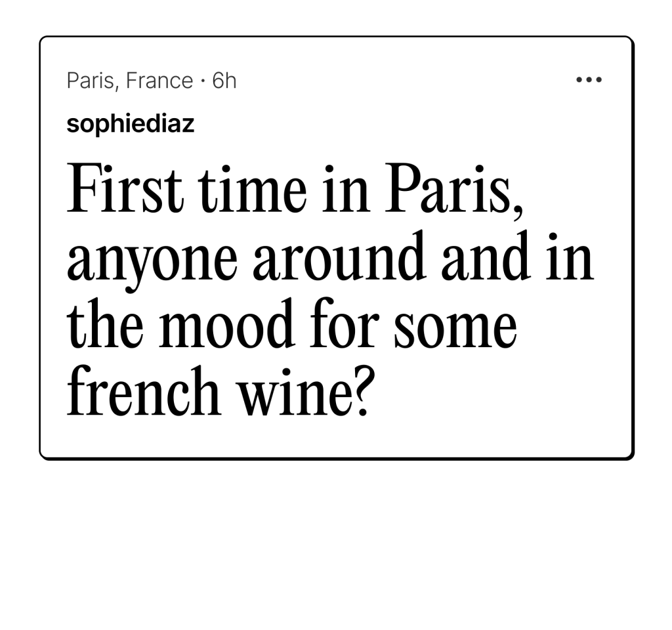Open the three-dot more options menu
This screenshot has width=672, height=630.
[x=589, y=81]
